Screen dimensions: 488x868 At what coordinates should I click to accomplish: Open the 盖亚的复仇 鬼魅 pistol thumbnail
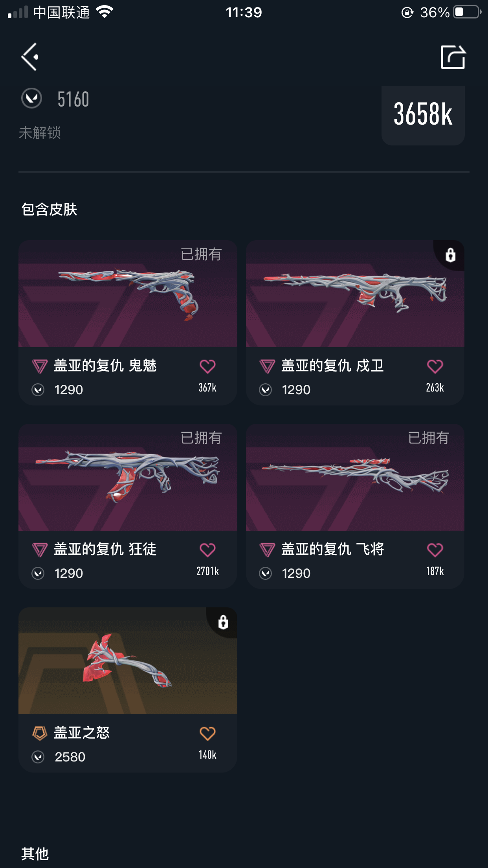tap(128, 294)
